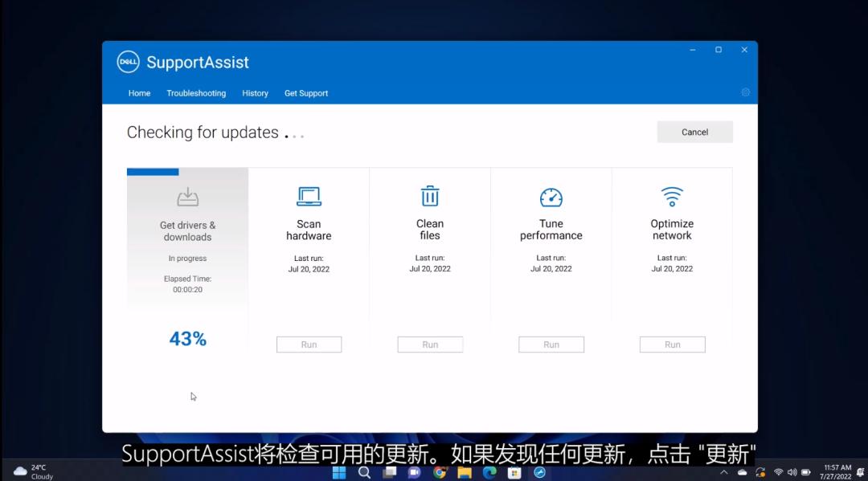The image size is (868, 481).
Task: Switch to the Troubleshooting tab
Action: (196, 93)
